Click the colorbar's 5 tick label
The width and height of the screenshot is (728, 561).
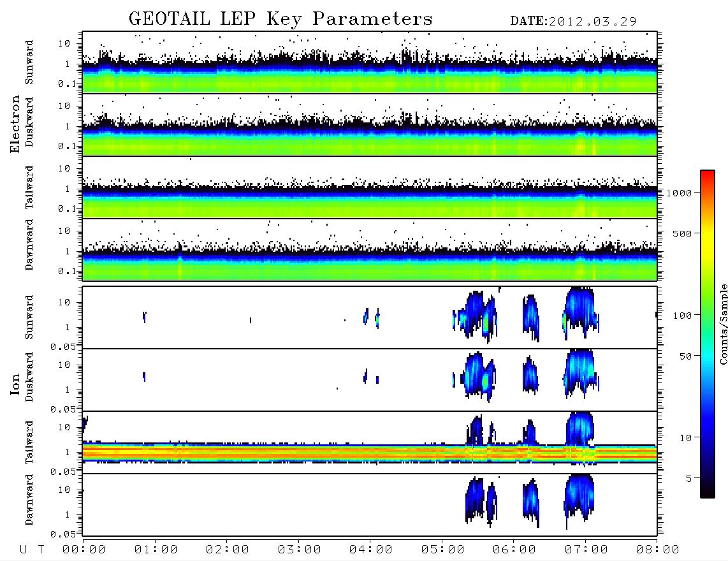coord(689,479)
